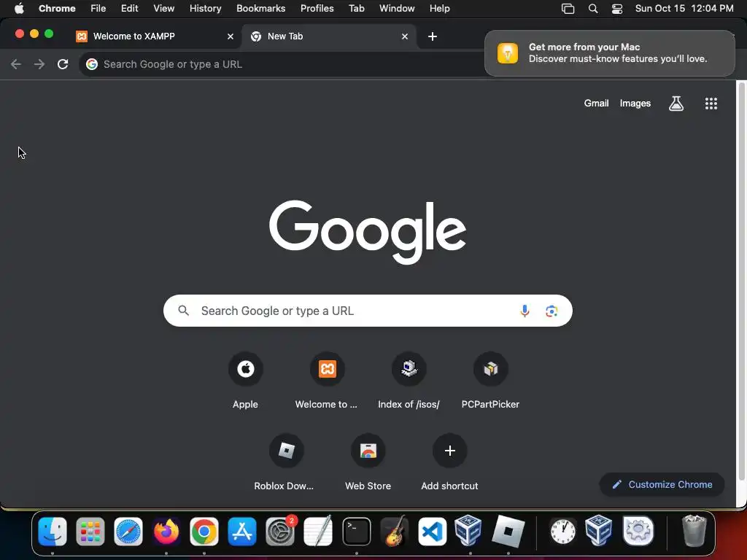The height and width of the screenshot is (560, 747).
Task: Open the PCPartPicker shortcut tile
Action: (x=491, y=369)
